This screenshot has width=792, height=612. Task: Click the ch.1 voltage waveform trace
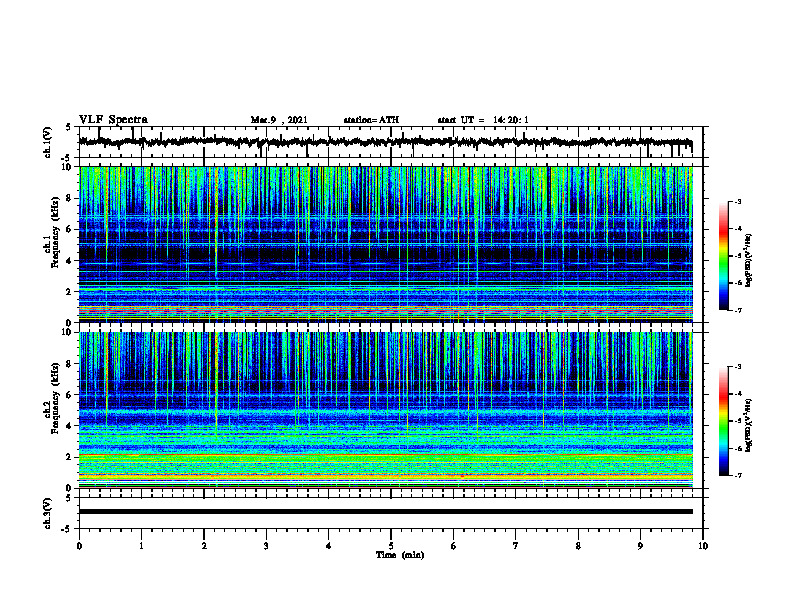click(x=385, y=142)
